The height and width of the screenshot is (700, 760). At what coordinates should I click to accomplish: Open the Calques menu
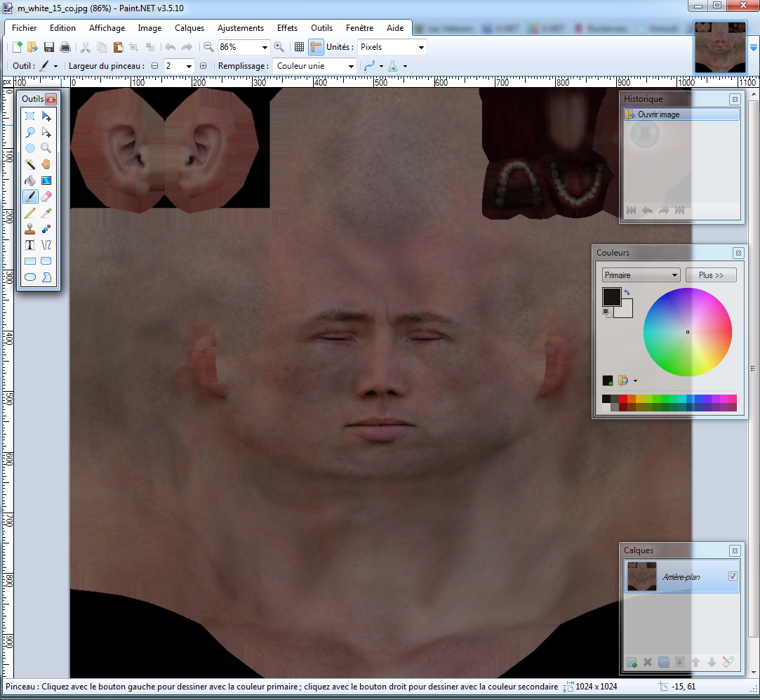[189, 28]
